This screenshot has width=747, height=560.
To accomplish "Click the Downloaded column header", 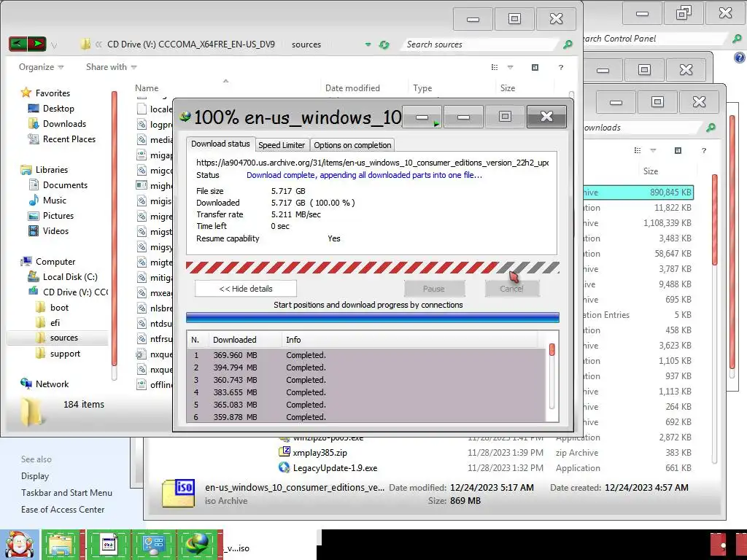I will [x=245, y=340].
